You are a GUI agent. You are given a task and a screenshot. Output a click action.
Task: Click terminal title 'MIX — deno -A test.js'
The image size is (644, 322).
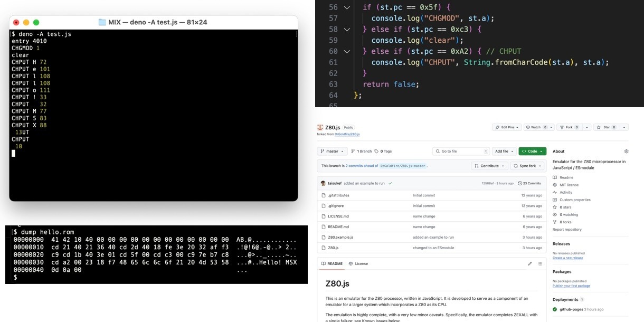(143, 22)
